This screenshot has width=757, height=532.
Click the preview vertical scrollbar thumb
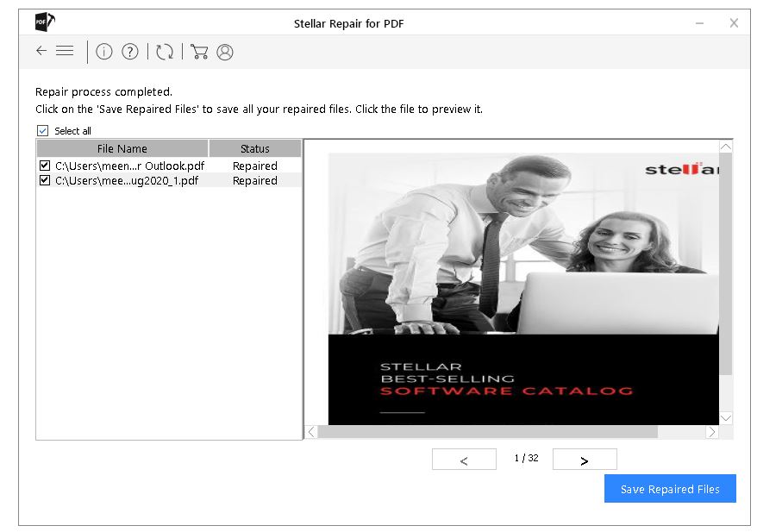(x=726, y=264)
